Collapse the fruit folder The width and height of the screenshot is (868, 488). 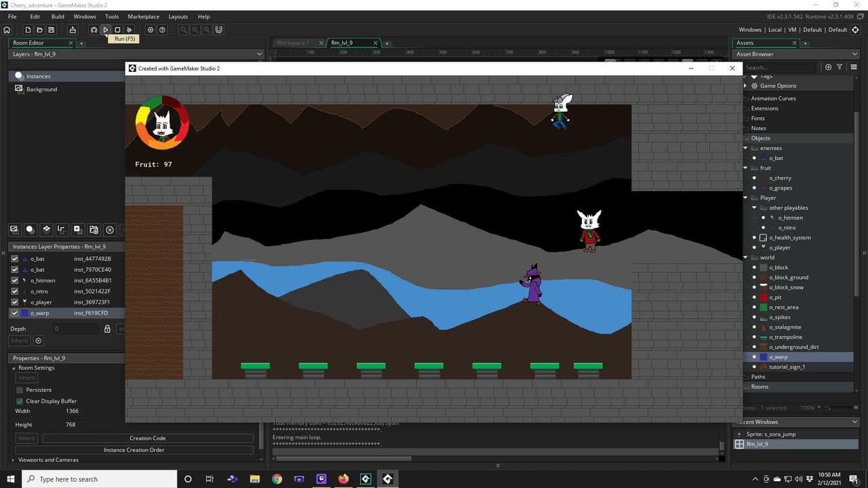[x=745, y=168]
